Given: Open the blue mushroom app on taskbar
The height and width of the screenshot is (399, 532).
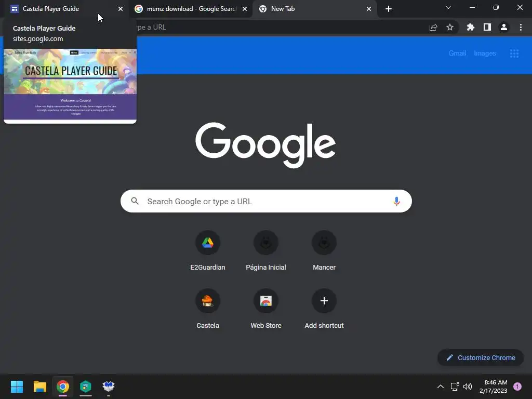Looking at the screenshot, I should pos(109,387).
